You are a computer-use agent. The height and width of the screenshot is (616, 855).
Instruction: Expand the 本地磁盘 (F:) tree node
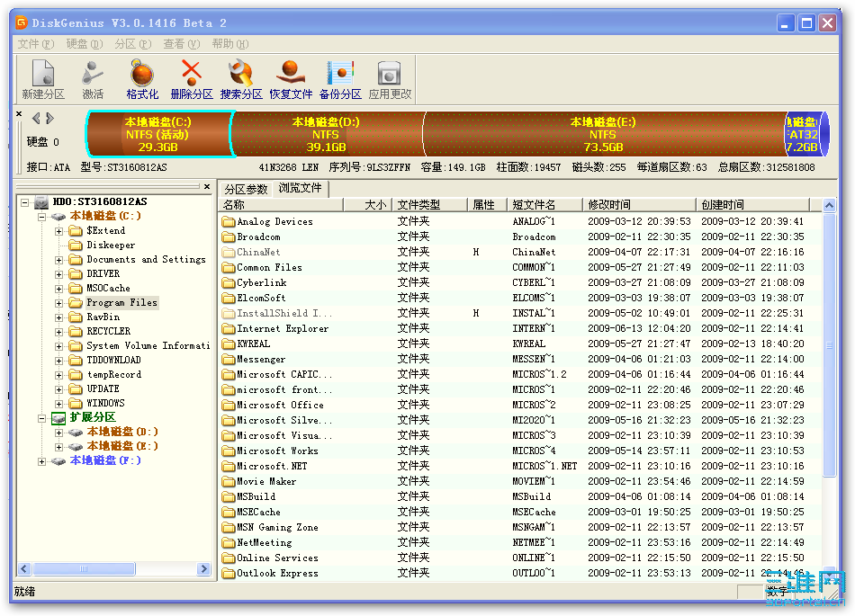click(x=41, y=461)
